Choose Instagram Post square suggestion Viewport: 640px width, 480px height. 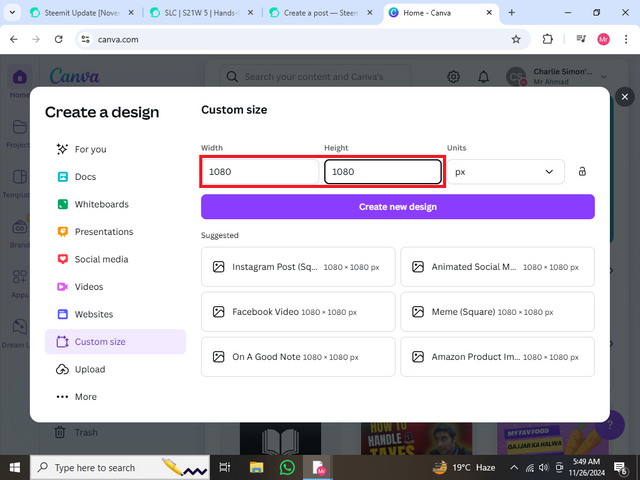298,267
